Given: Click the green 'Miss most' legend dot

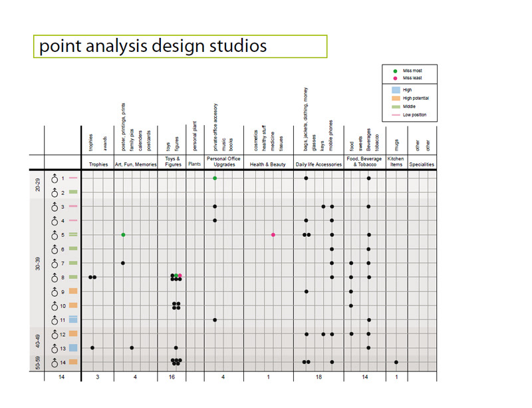Looking at the screenshot, I should point(395,71).
